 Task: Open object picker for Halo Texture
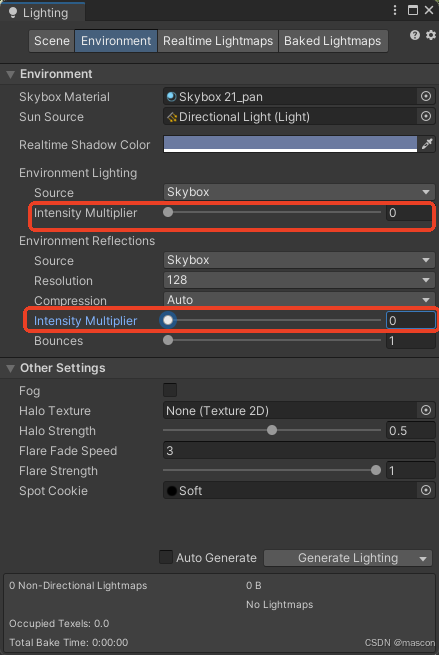tap(426, 410)
